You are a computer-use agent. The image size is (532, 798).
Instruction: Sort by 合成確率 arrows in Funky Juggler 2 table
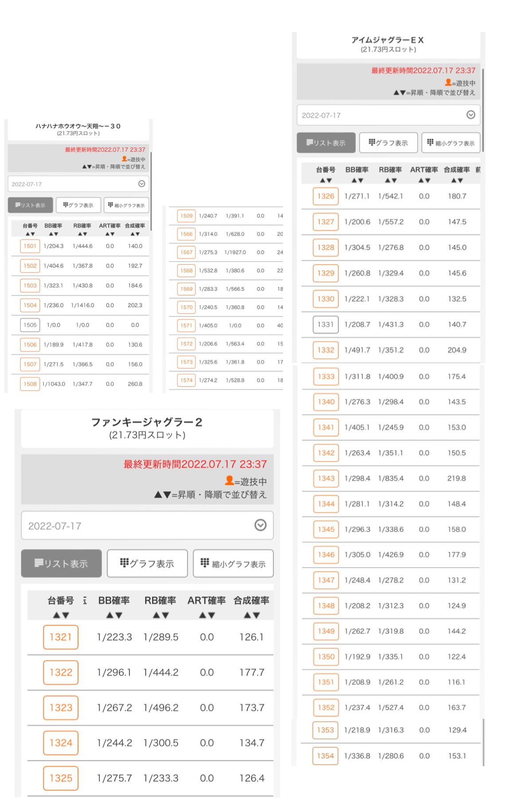251,615
